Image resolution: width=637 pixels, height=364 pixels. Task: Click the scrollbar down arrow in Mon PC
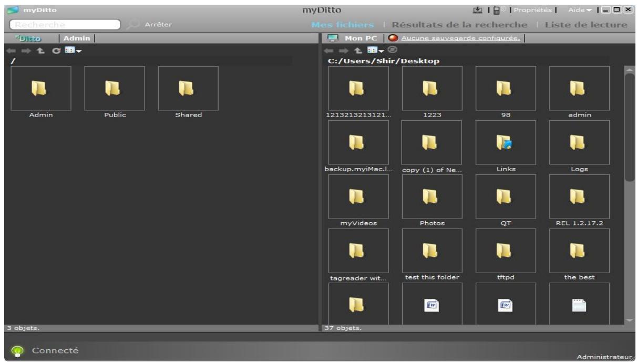click(x=630, y=320)
